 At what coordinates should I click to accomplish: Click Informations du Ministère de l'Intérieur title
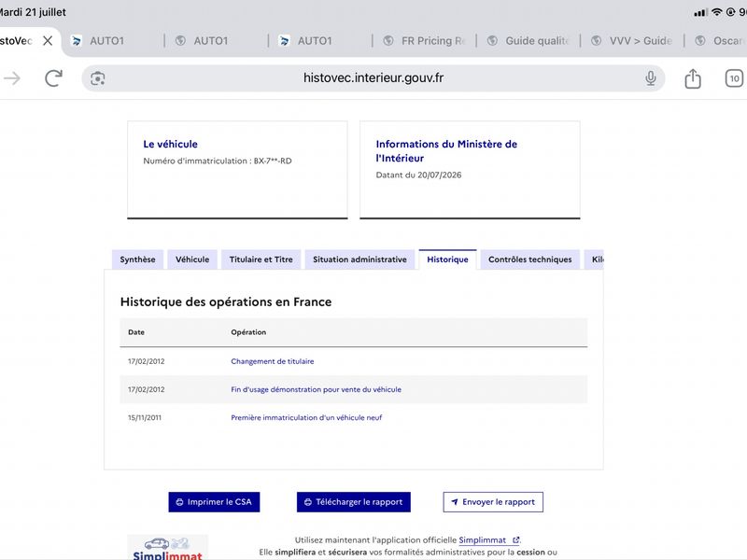(x=446, y=151)
